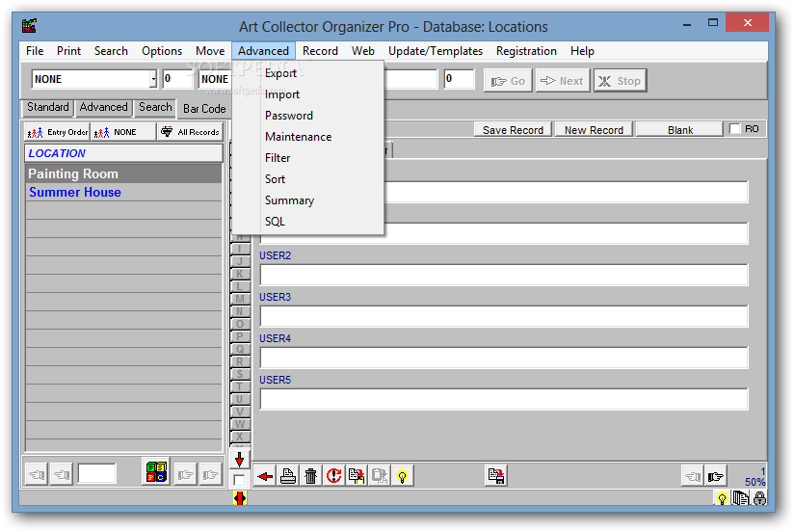Click the PSPC colored blocks icon
This screenshot has width=795, height=532.
tap(156, 472)
